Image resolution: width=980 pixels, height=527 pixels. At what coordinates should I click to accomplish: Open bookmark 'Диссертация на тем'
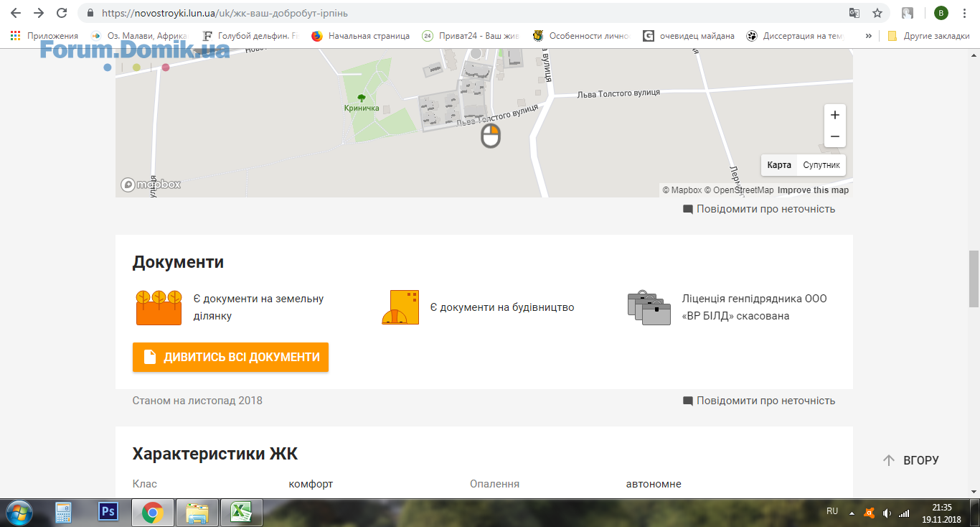[796, 35]
